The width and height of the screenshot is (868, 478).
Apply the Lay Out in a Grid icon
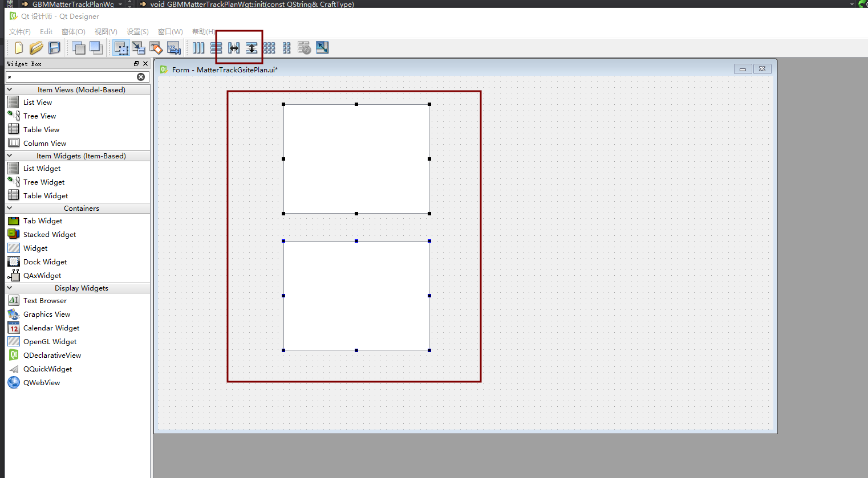269,48
